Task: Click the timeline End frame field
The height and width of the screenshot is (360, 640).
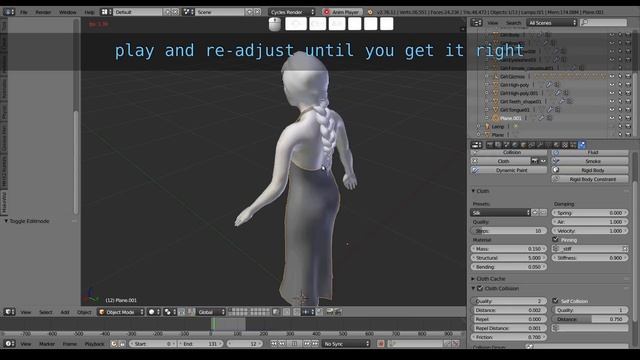Action: (x=201, y=344)
